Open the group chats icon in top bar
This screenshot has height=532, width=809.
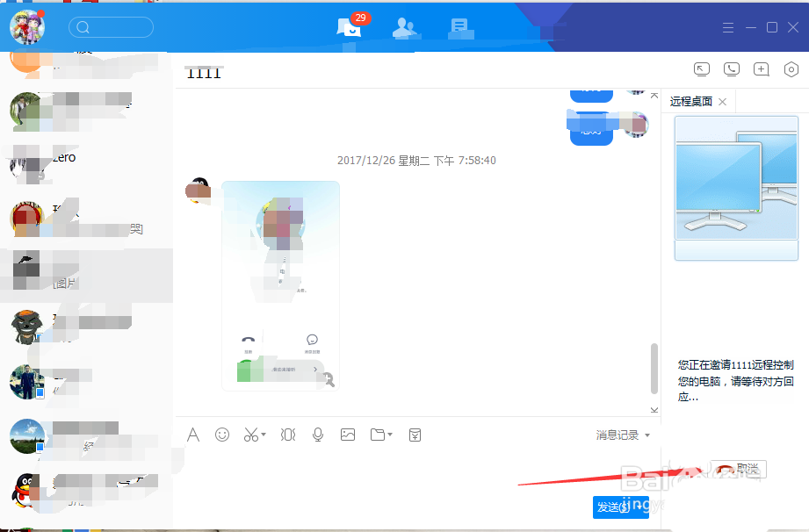(459, 27)
